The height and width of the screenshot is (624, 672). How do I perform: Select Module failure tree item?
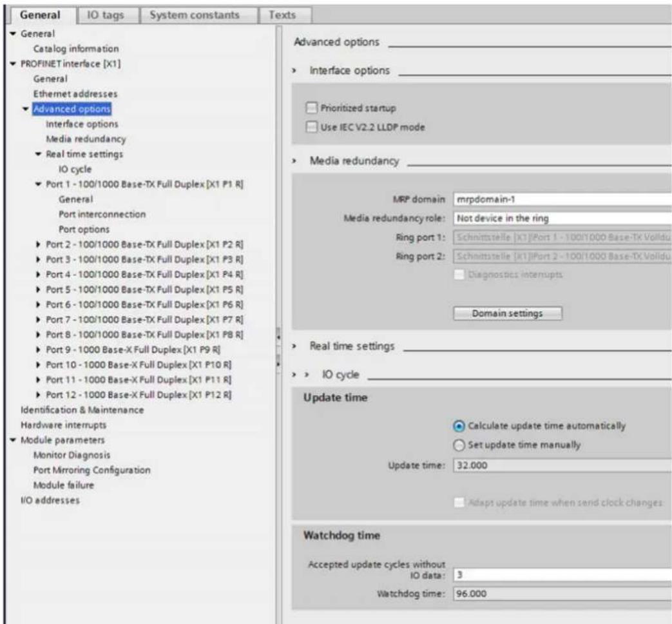(x=63, y=485)
